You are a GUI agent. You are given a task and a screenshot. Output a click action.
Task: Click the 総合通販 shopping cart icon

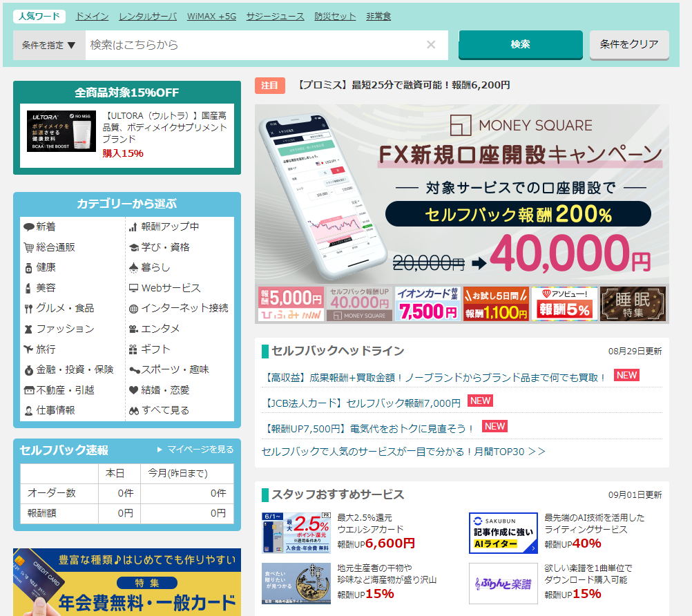28,247
